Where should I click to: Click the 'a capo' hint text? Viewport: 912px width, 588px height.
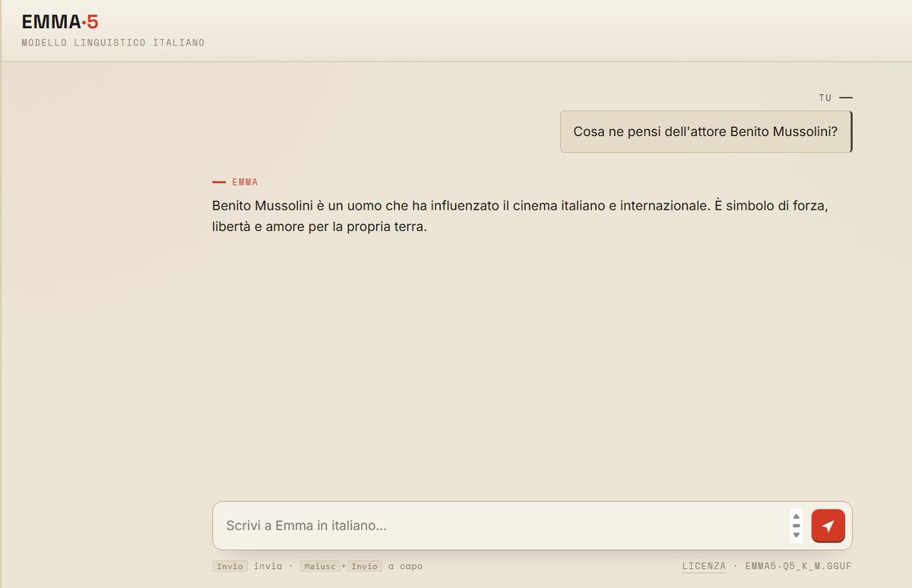(x=405, y=566)
